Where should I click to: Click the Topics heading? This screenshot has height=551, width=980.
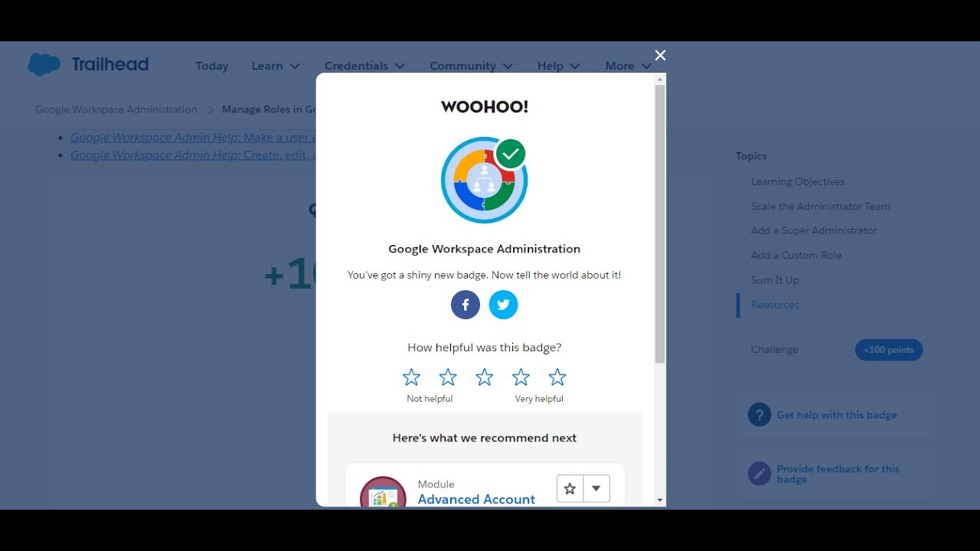pyautogui.click(x=751, y=155)
